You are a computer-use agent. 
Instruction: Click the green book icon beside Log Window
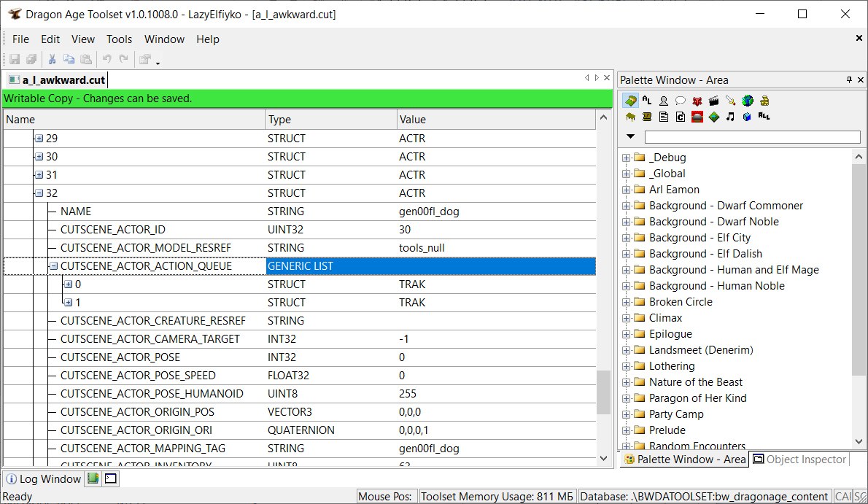pyautogui.click(x=93, y=478)
